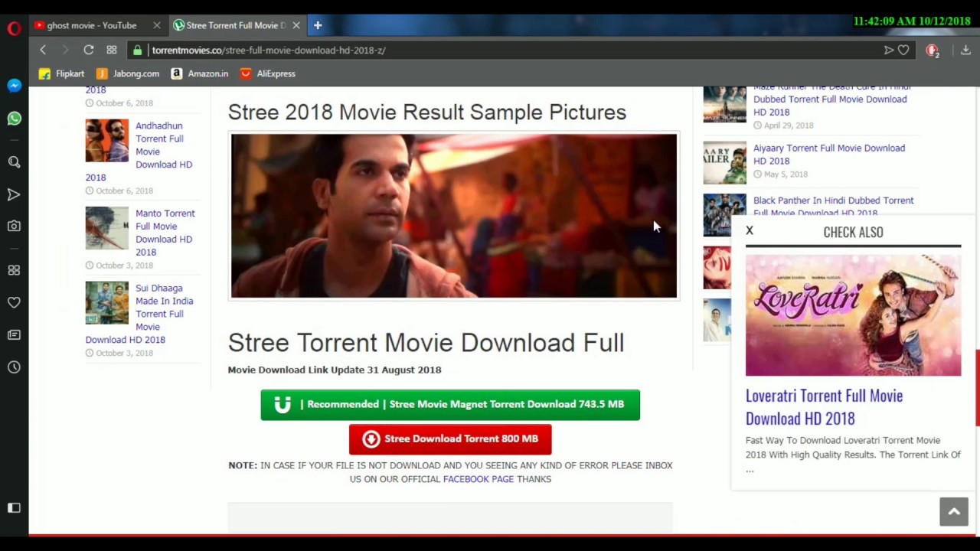Open Speed Dial start page icon in toolbar
This screenshot has width=980, height=551.
tap(112, 50)
